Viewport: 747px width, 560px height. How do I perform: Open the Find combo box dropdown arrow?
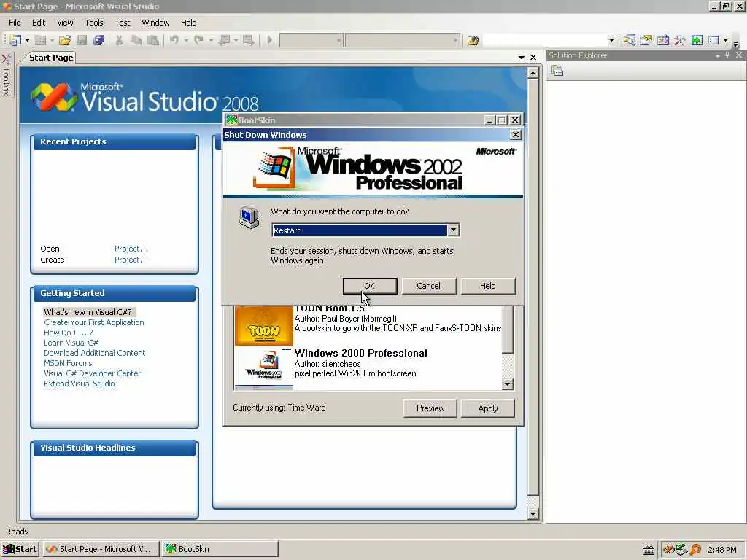611,41
